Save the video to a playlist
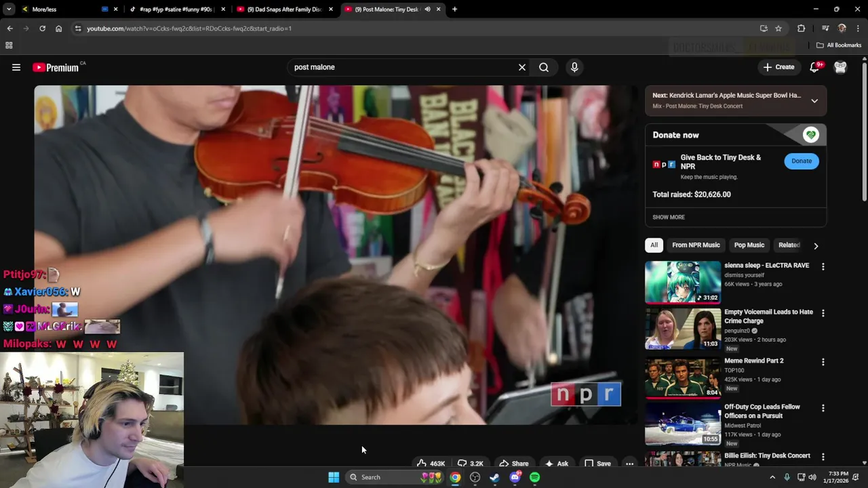This screenshot has width=868, height=488. 597,464
